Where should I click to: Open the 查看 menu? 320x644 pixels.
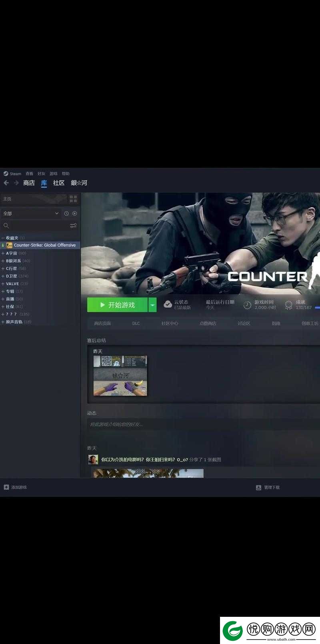[x=30, y=173]
